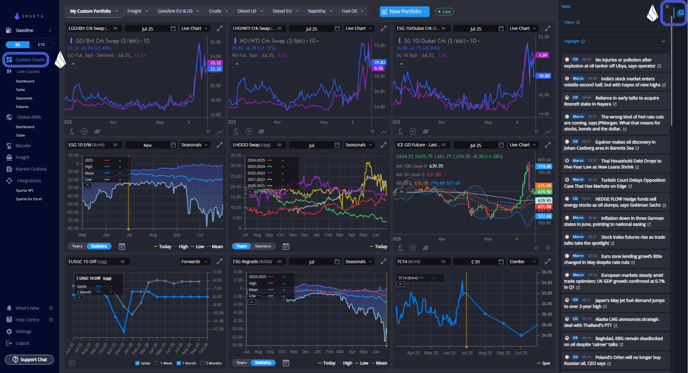Change chart type icon under SG 10/Dubai chart
The width and height of the screenshot is (688, 373).
pyautogui.click(x=548, y=131)
